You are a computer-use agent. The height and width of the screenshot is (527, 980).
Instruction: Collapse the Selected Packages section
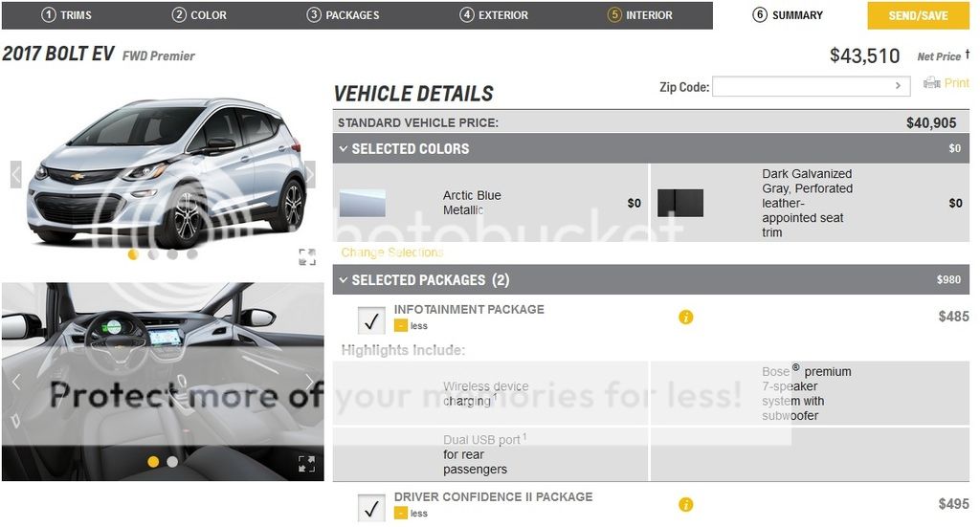344,280
